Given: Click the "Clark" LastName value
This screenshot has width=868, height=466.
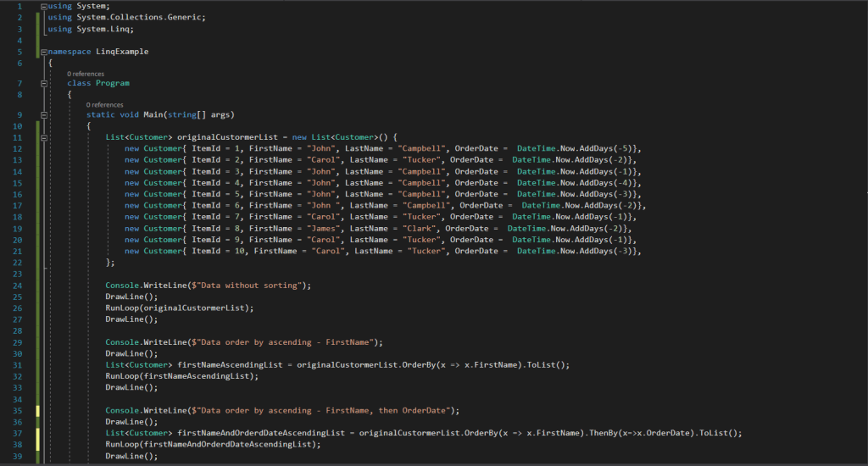Looking at the screenshot, I should click(415, 228).
